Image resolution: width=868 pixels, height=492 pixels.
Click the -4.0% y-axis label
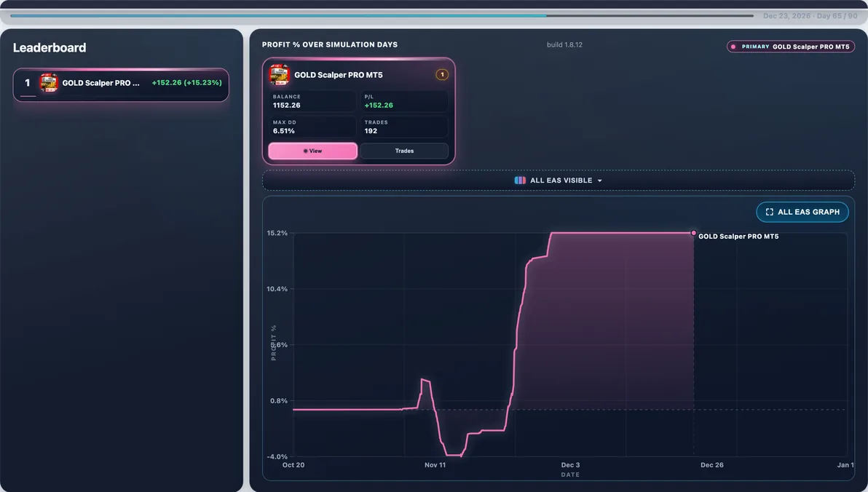pos(277,456)
